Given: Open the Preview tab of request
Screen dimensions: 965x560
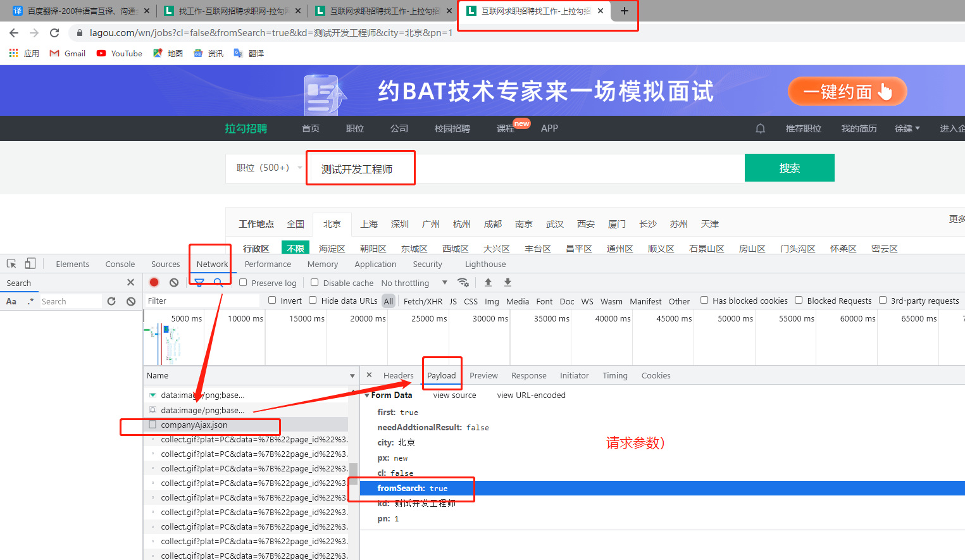Looking at the screenshot, I should 484,376.
